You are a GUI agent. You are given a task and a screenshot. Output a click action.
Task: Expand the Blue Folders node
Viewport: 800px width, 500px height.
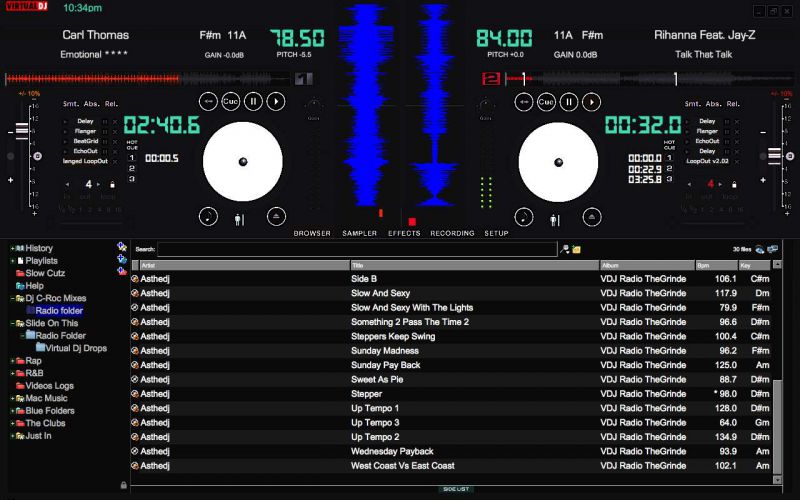[x=12, y=411]
